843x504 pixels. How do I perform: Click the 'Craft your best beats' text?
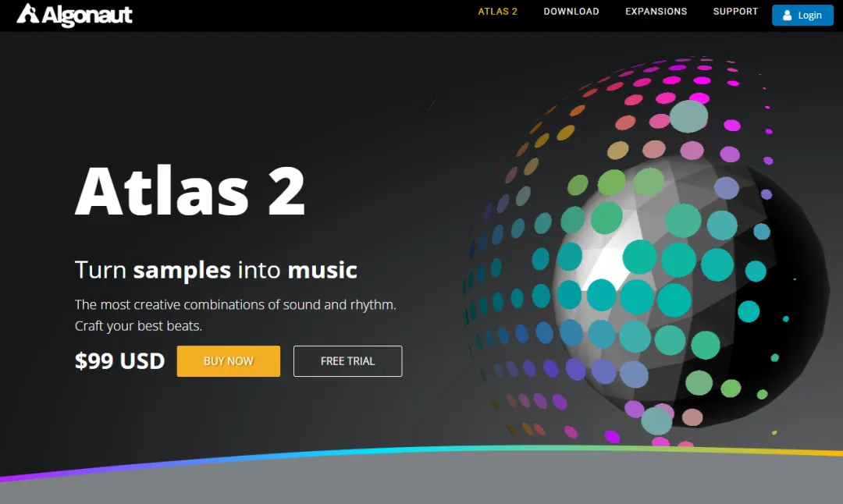[x=138, y=326]
